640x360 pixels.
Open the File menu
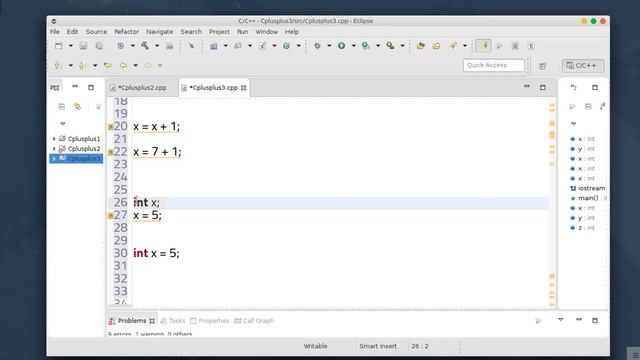tap(55, 31)
